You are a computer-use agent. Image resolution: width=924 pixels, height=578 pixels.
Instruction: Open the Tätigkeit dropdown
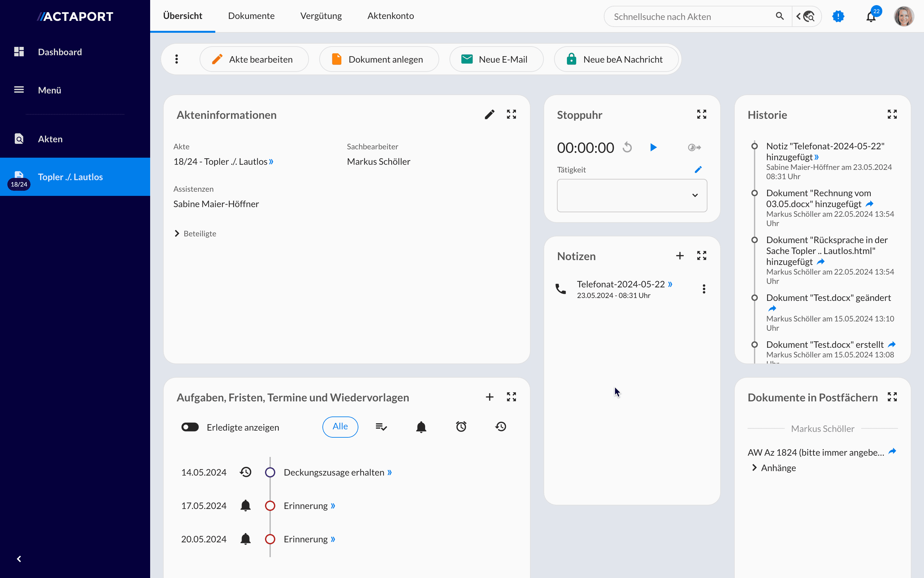coord(632,195)
